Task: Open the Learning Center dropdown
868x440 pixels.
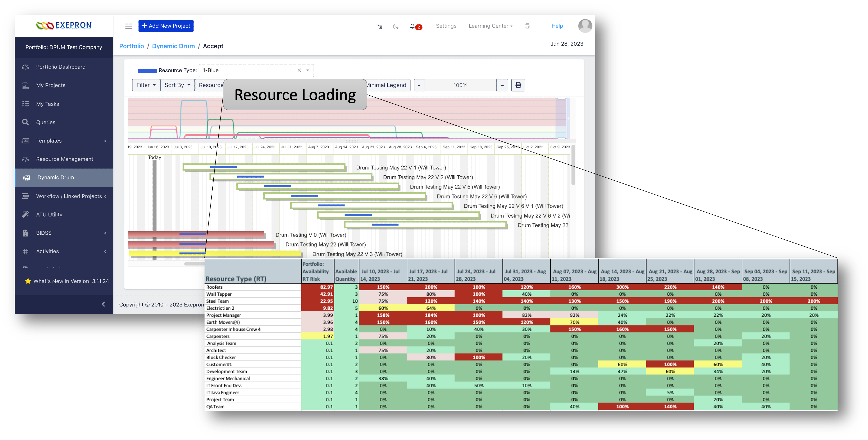Action: click(490, 26)
